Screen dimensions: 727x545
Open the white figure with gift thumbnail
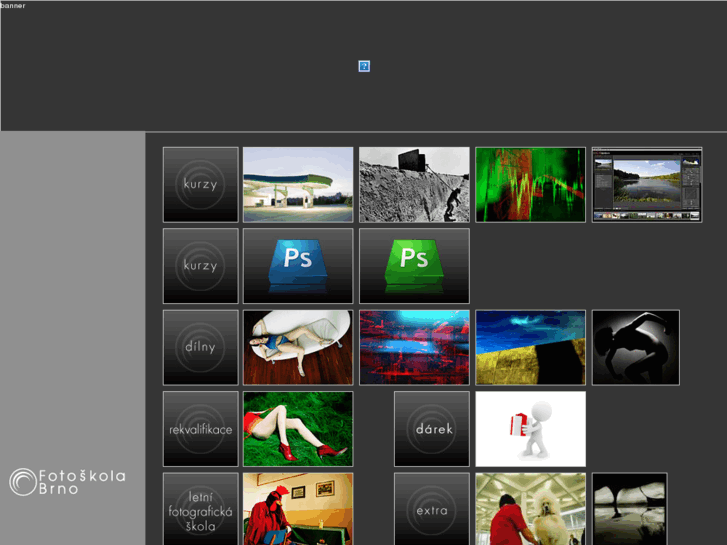pos(530,429)
